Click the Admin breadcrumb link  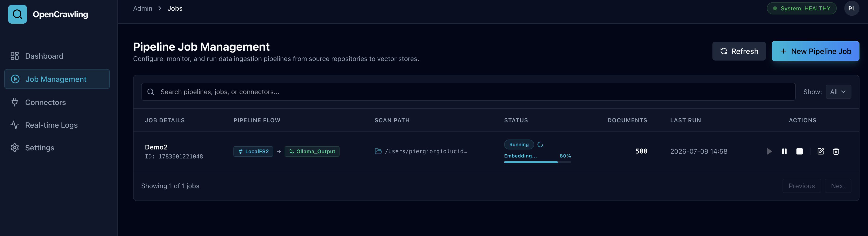[x=143, y=9]
